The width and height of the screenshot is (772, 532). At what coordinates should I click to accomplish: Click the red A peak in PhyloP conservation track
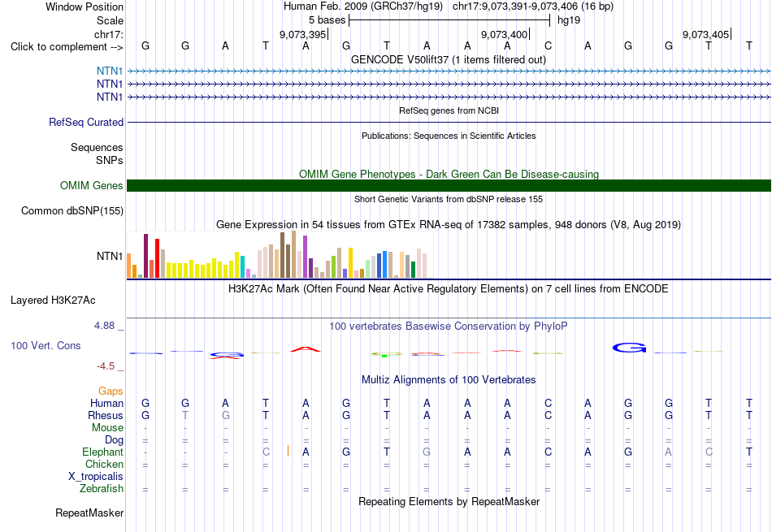click(x=306, y=349)
